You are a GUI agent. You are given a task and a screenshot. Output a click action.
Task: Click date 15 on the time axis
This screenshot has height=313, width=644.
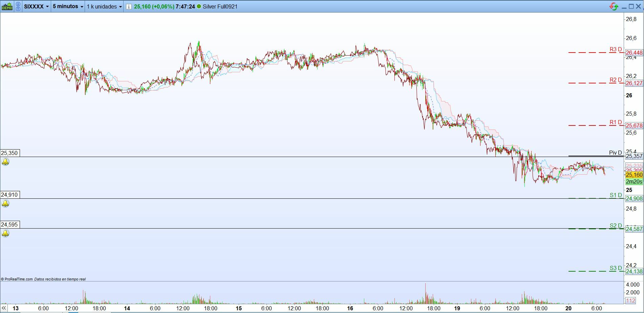coord(239,308)
